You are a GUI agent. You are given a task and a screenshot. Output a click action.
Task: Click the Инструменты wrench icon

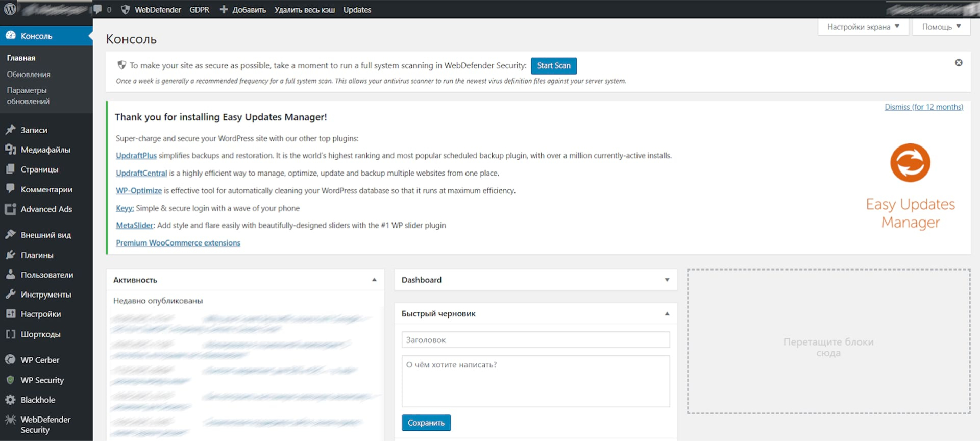[10, 294]
